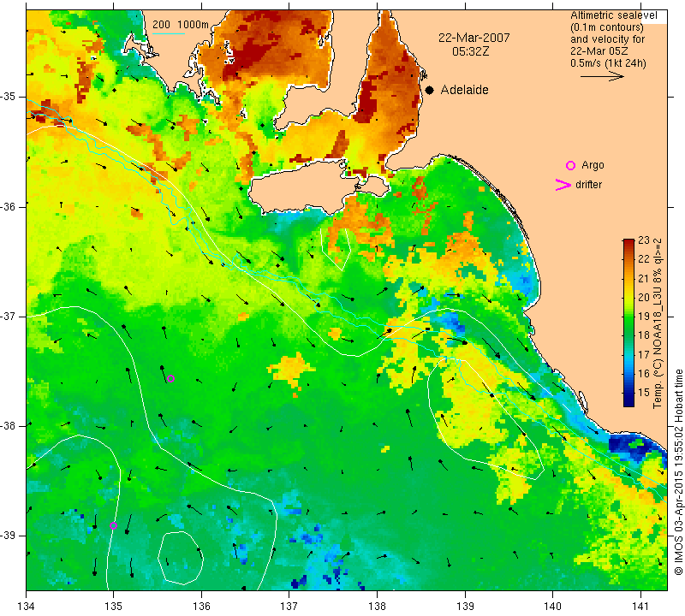Click the -36 latitude axis label
This screenshot has width=685, height=616.
click(9, 206)
